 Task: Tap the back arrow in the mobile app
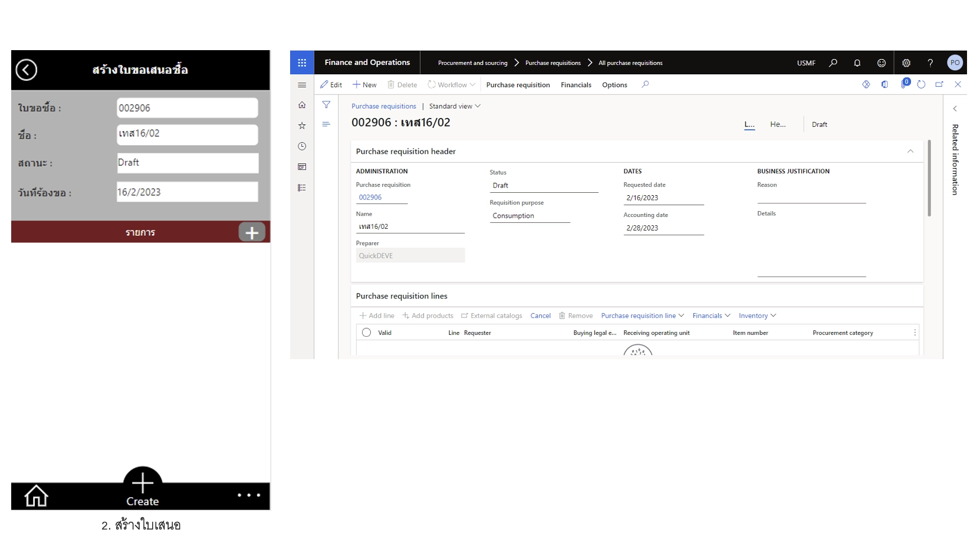[x=27, y=70]
